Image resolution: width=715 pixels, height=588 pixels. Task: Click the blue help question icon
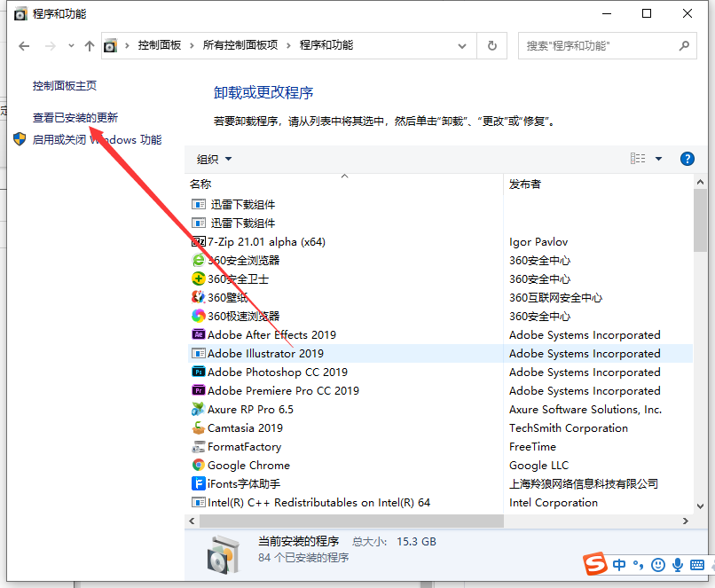point(687,159)
